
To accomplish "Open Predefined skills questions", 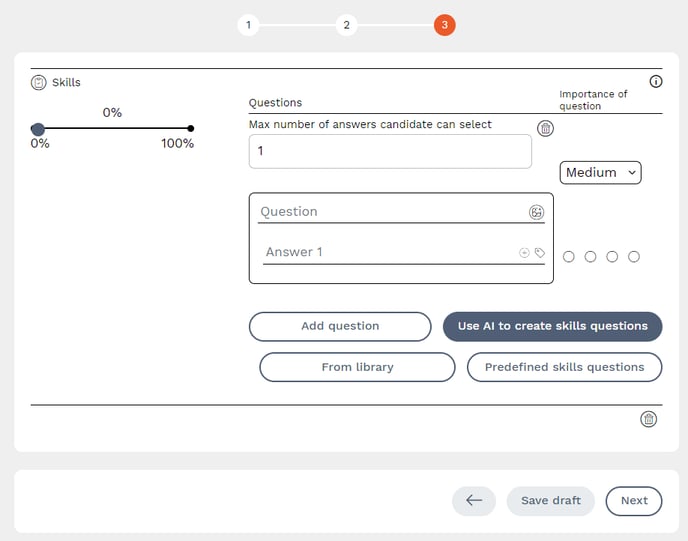I will click(x=564, y=367).
